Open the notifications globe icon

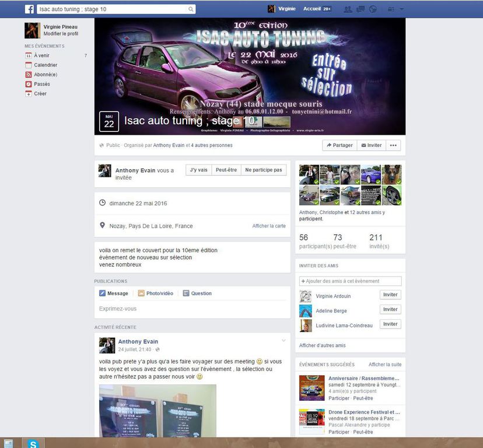coord(373,9)
